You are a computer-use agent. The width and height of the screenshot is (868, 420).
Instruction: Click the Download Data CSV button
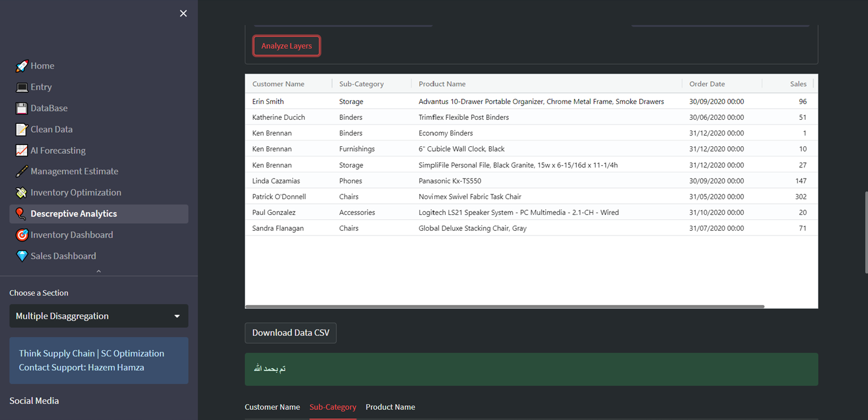(291, 332)
